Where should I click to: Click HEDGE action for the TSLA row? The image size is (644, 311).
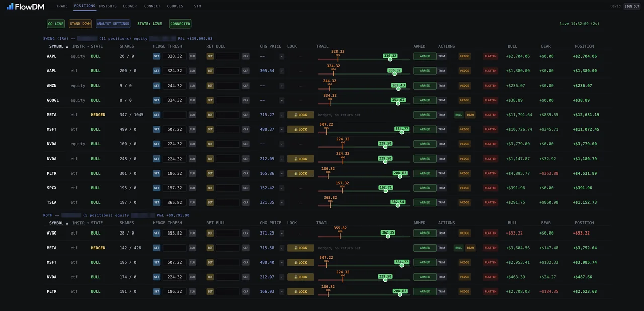tap(464, 202)
